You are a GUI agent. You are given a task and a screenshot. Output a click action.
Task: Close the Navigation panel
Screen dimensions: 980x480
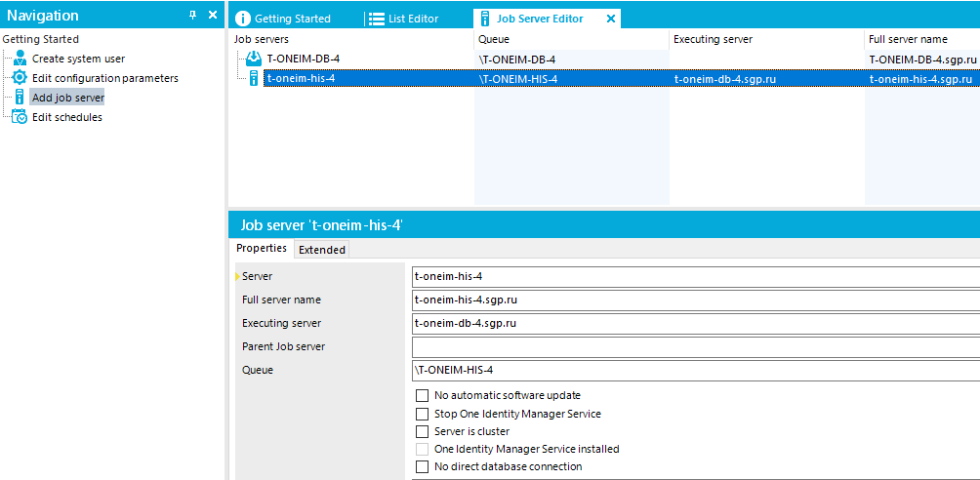(213, 15)
